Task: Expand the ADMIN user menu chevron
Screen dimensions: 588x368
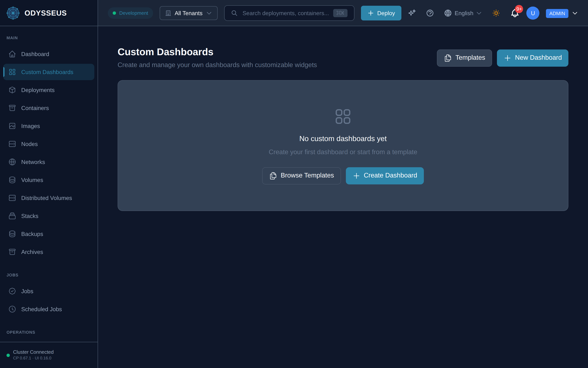Action: [575, 13]
